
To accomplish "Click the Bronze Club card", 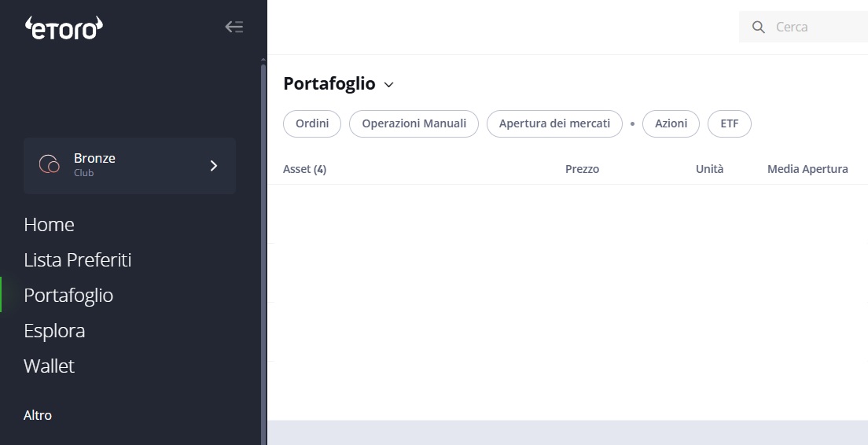I will (130, 165).
